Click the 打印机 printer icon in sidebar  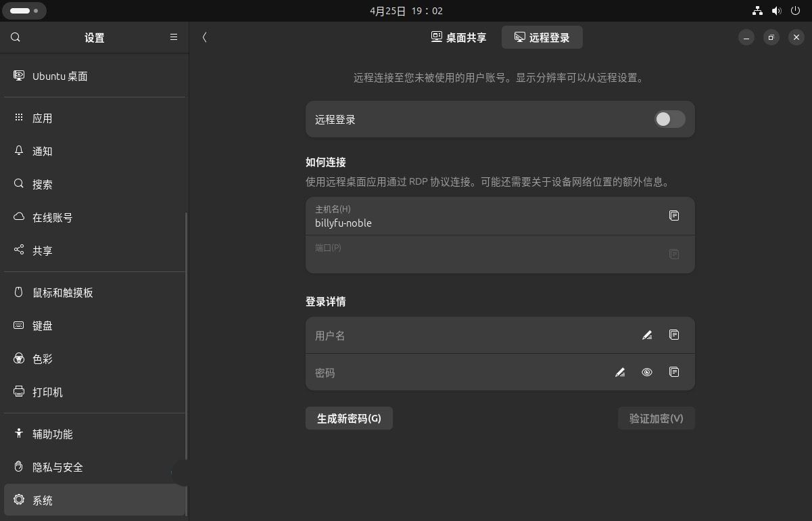coord(18,392)
